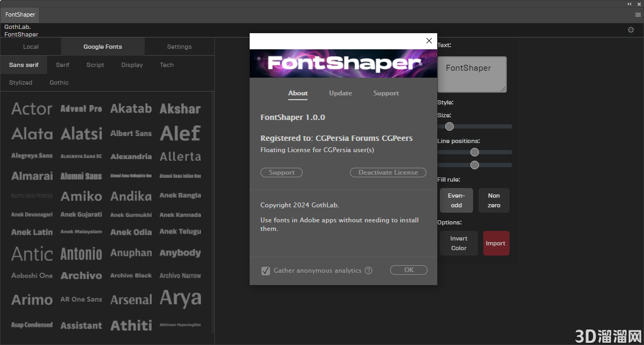Open the gear settings icon top right
The image size is (644, 345).
tap(631, 30)
